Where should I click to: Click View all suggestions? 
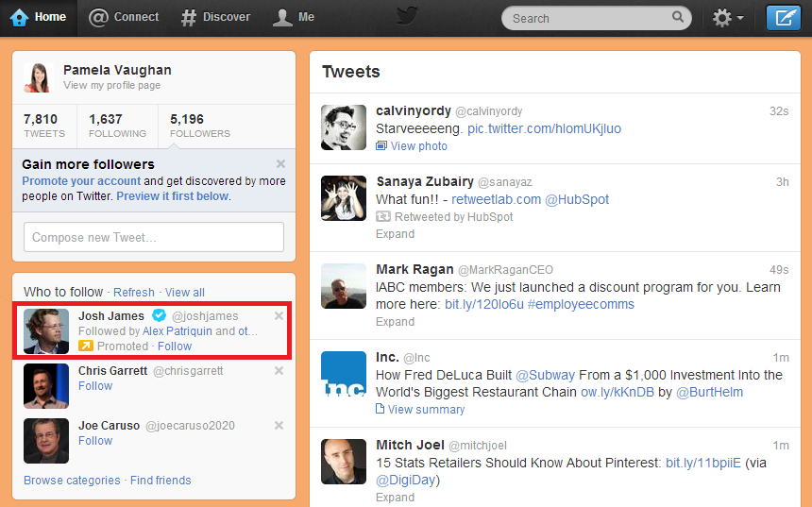point(185,293)
